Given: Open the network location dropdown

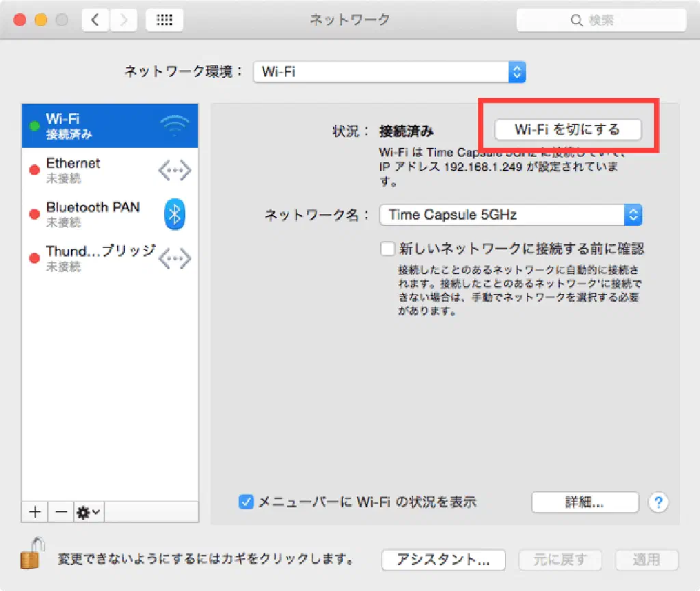Looking at the screenshot, I should (389, 71).
